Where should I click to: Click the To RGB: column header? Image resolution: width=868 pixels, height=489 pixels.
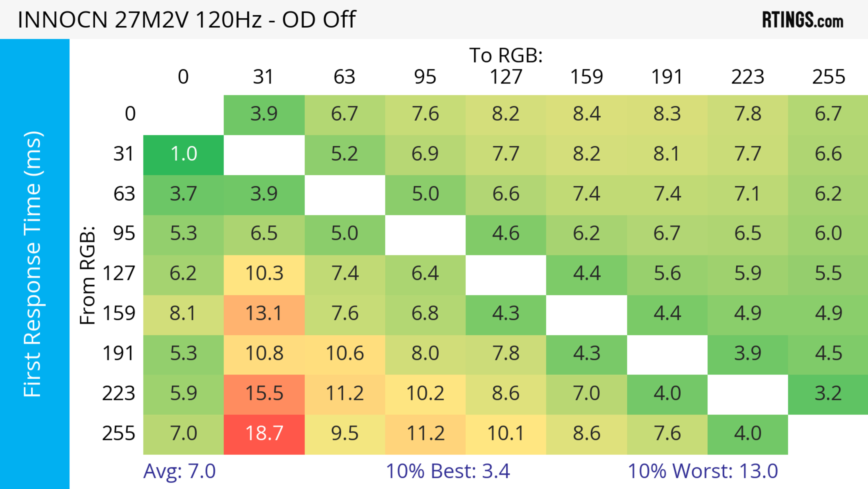[x=506, y=55]
